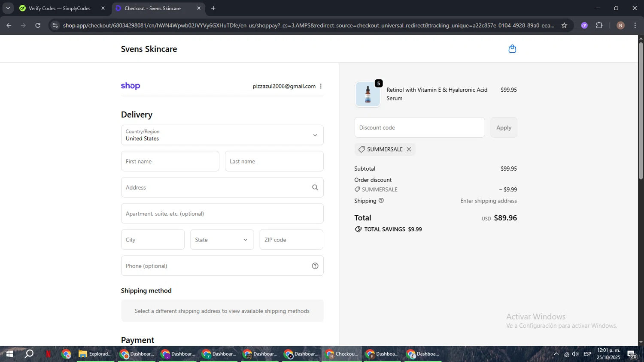Click the browser back arrow
The height and width of the screenshot is (362, 644).
click(x=9, y=25)
